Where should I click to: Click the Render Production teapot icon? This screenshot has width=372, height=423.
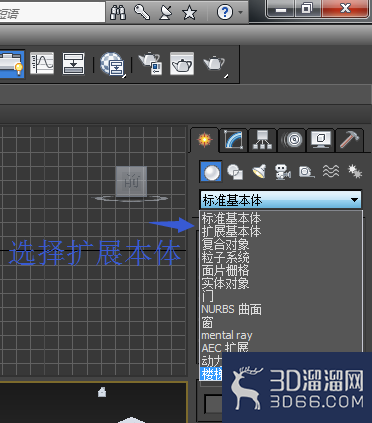(215, 64)
